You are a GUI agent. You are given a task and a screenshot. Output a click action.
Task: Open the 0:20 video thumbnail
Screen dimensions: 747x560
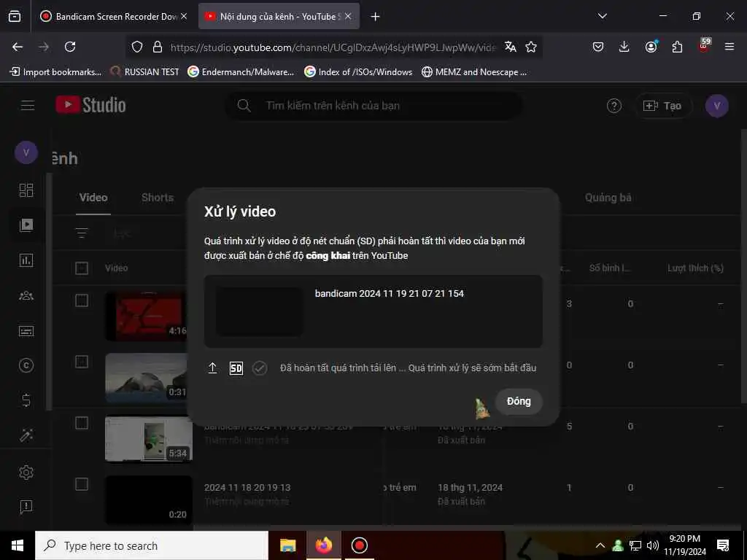149,500
